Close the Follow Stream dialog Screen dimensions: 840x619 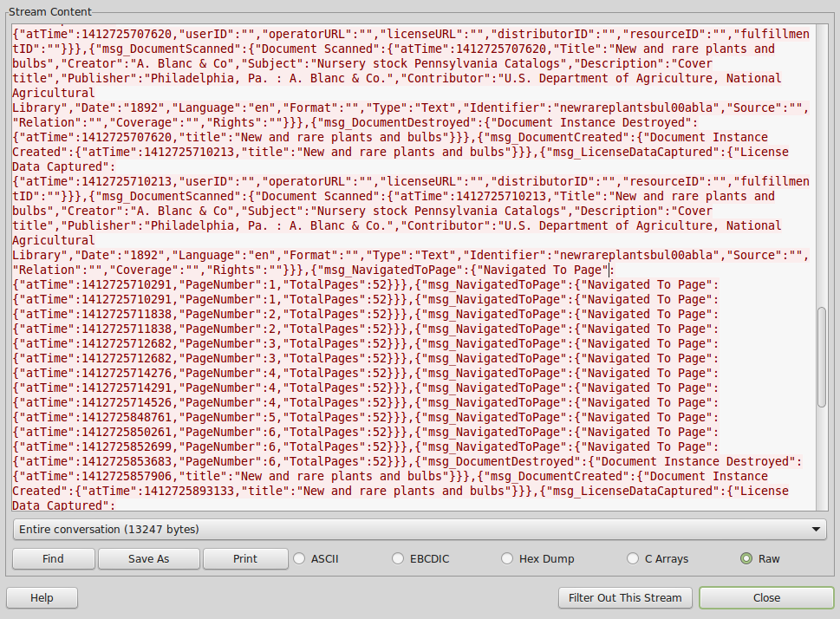coord(765,597)
